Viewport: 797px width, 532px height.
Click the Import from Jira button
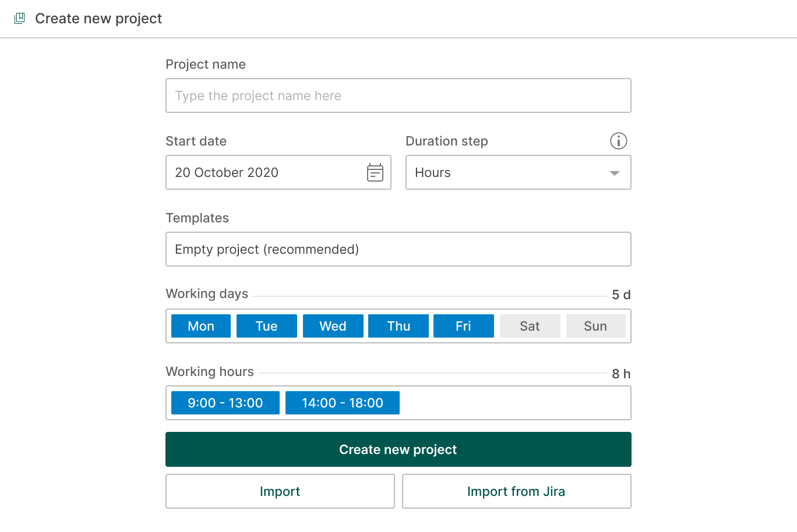[516, 491]
